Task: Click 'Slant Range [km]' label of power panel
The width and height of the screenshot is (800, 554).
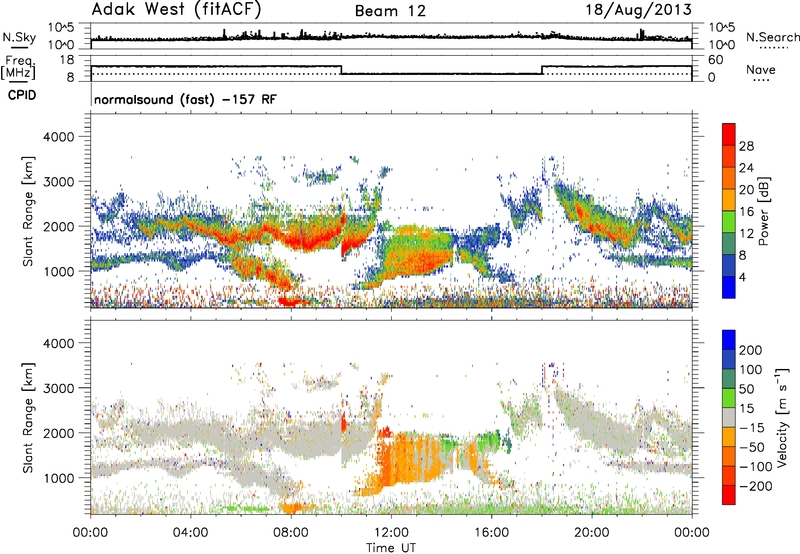Action: tap(28, 212)
